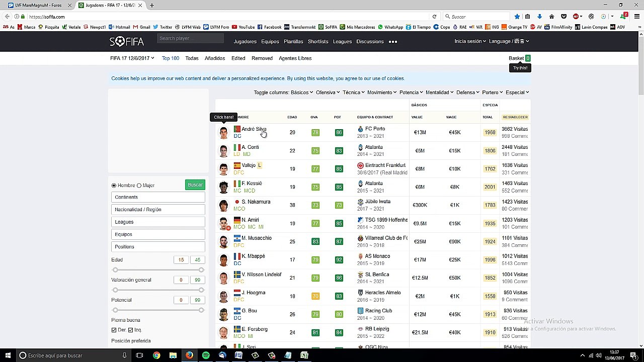The image size is (644, 362).
Task: Open Spotify from taskbar
Action: point(206,355)
